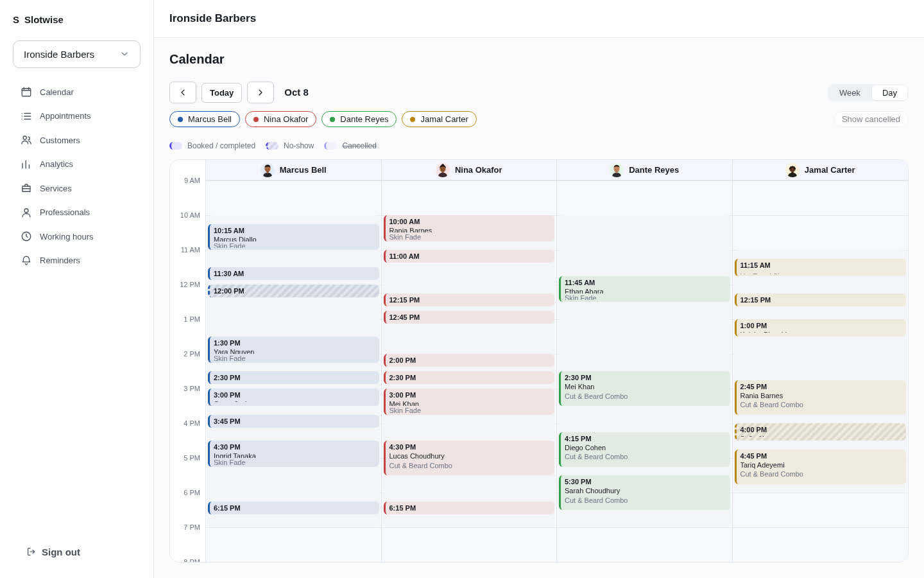This screenshot has width=924, height=578.
Task: Click the Reminders bell icon
Action: pos(26,261)
